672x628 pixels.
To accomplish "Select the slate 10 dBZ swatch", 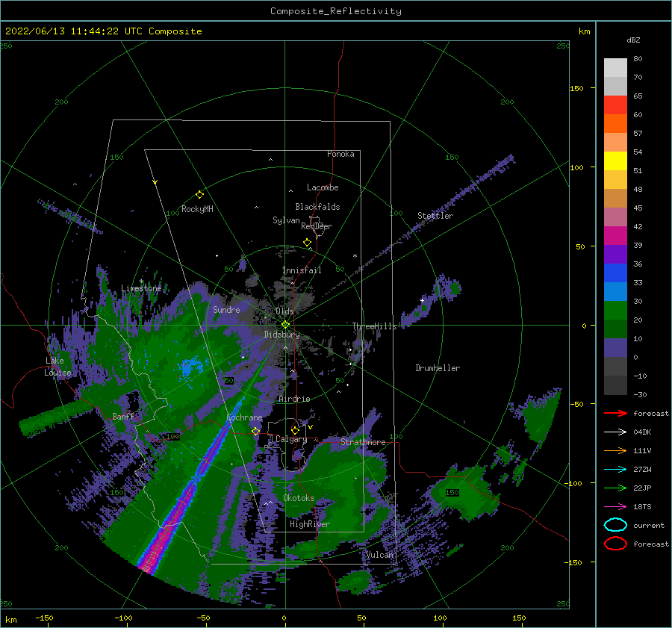I will 615,348.
